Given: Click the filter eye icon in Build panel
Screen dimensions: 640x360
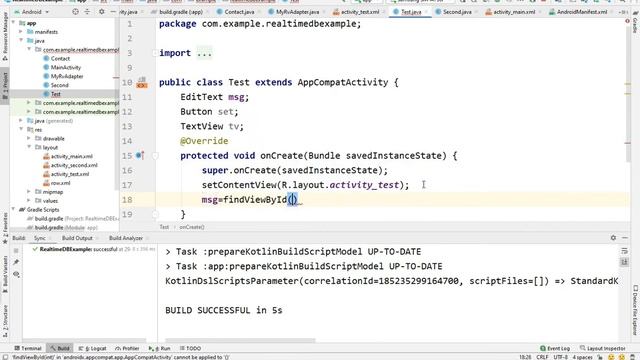Looking at the screenshot, I should (x=16, y=274).
